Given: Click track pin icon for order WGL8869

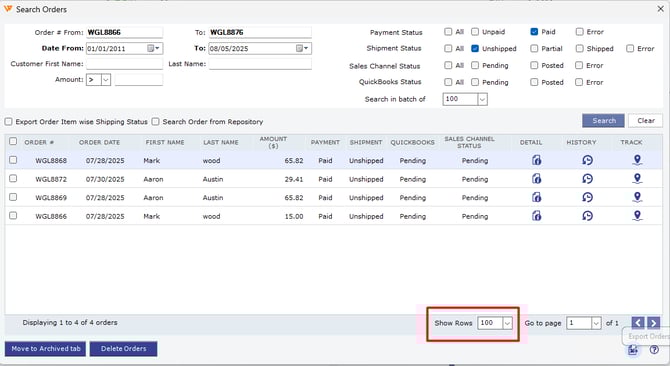Looking at the screenshot, I should [x=637, y=197].
